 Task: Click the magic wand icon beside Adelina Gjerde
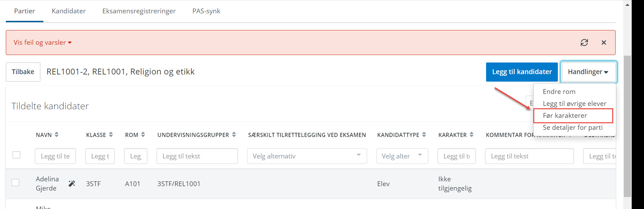point(72,184)
